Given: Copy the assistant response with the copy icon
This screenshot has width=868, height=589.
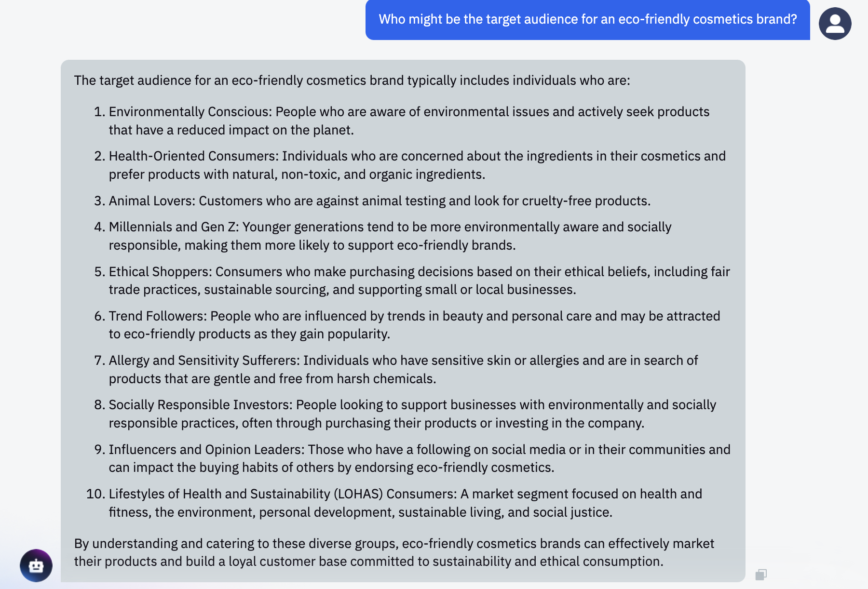Looking at the screenshot, I should 761,574.
